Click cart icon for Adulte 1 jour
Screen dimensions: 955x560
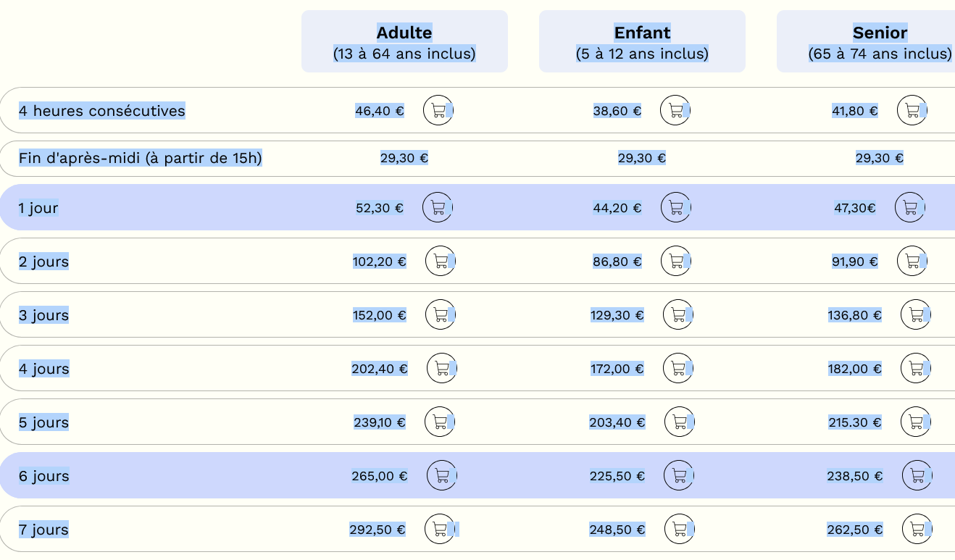tap(437, 208)
